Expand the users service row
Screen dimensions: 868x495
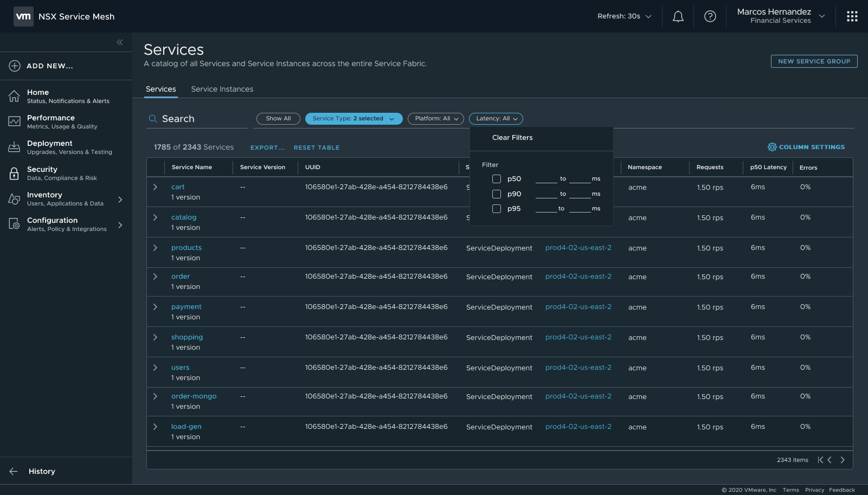point(155,368)
